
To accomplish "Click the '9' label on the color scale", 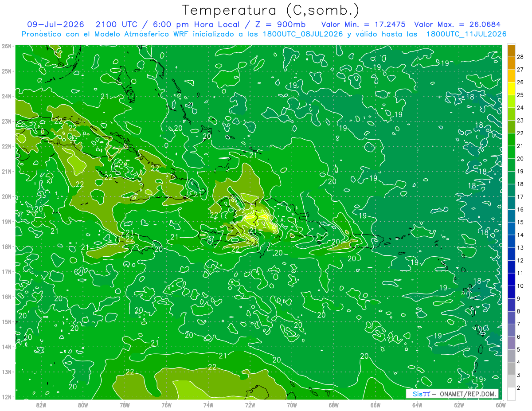I will point(519,299).
